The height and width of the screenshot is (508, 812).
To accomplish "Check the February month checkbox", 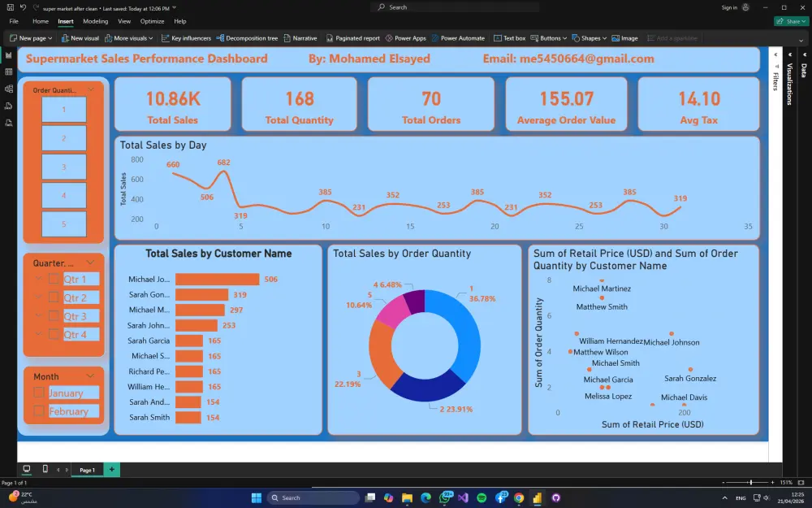I will (x=39, y=411).
